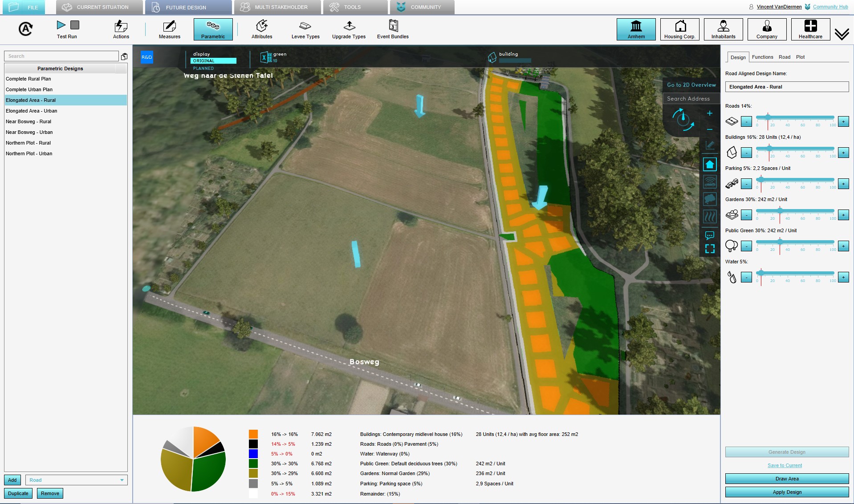This screenshot has width=854, height=504.
Task: Click the Apply Design button
Action: point(787,492)
